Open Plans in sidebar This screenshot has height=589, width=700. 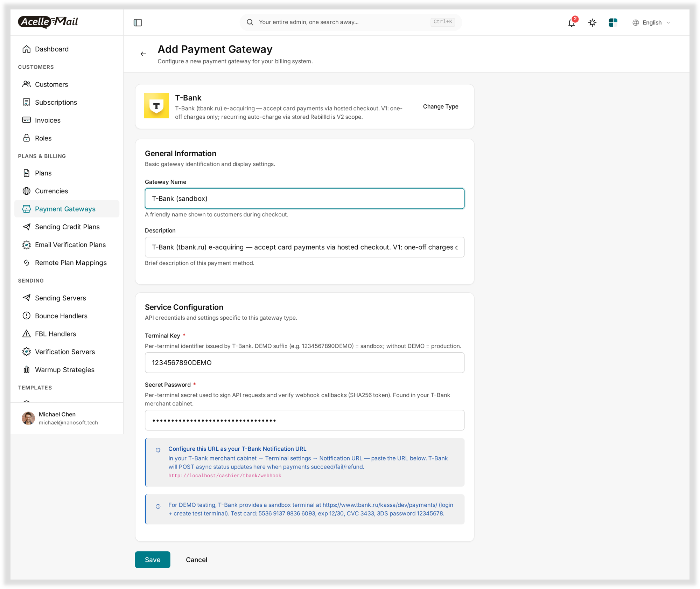pyautogui.click(x=67, y=173)
